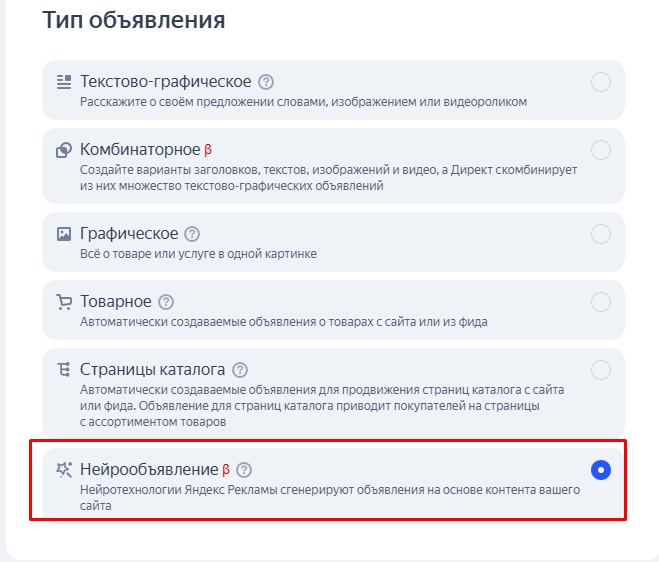Open help tooltip for Графическое

tap(192, 234)
